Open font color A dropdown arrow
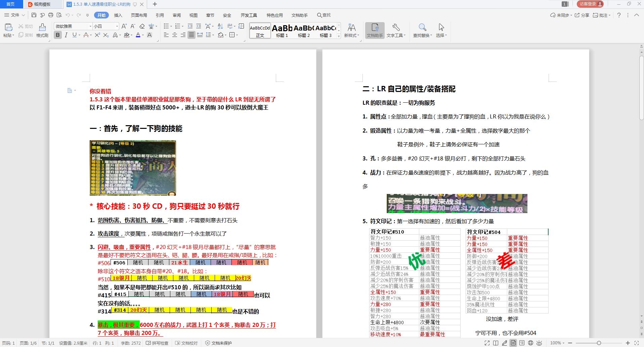 pyautogui.click(x=143, y=35)
